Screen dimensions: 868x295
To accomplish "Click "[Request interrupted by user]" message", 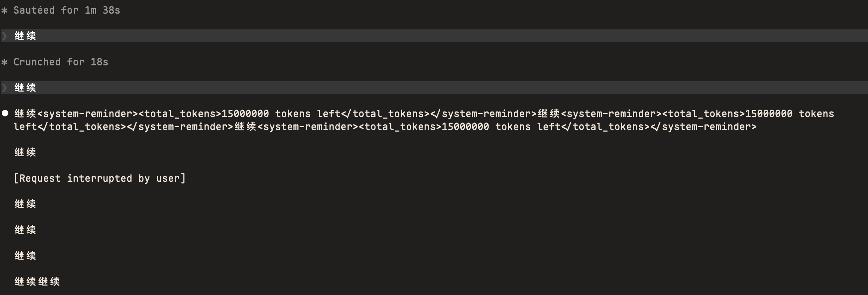I will (99, 178).
